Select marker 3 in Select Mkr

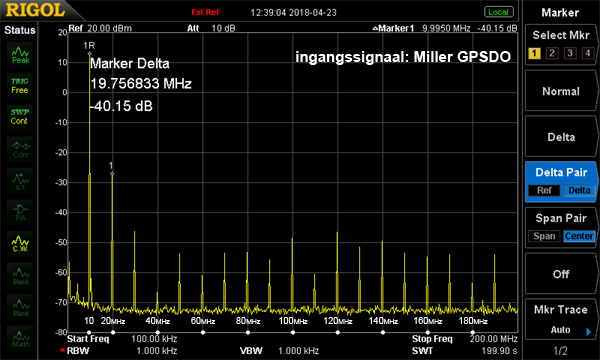tap(570, 53)
